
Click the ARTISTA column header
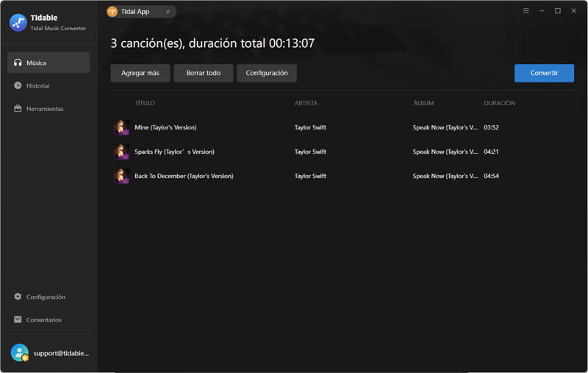point(306,103)
